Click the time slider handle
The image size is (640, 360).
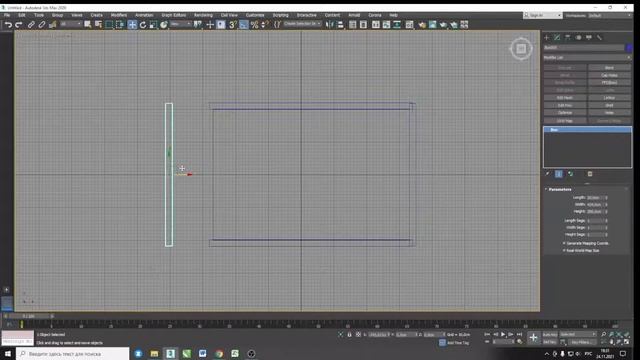(x=29, y=316)
